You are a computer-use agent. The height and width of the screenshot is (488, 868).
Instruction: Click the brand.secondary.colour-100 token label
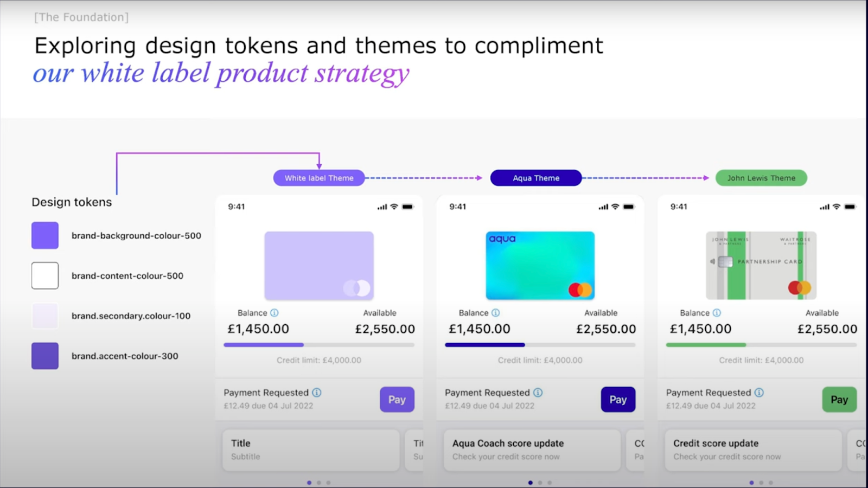coord(131,316)
